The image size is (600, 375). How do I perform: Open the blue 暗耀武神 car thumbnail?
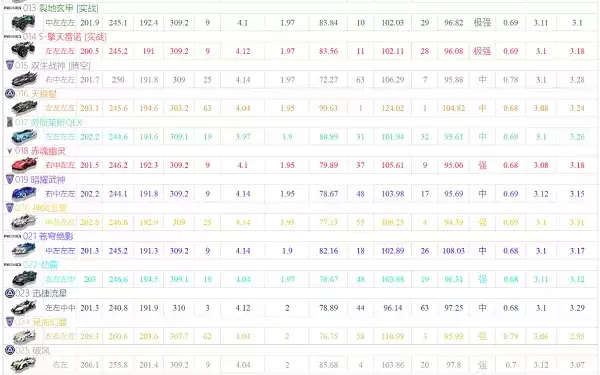pyautogui.click(x=24, y=193)
